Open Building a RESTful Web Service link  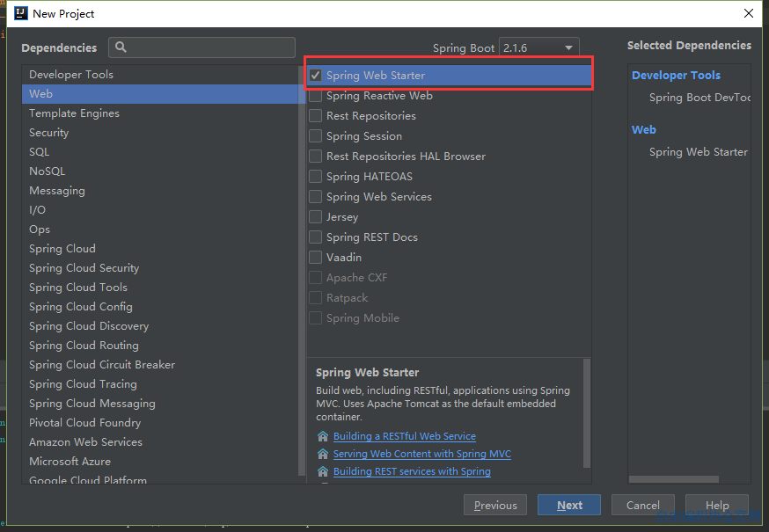point(405,436)
